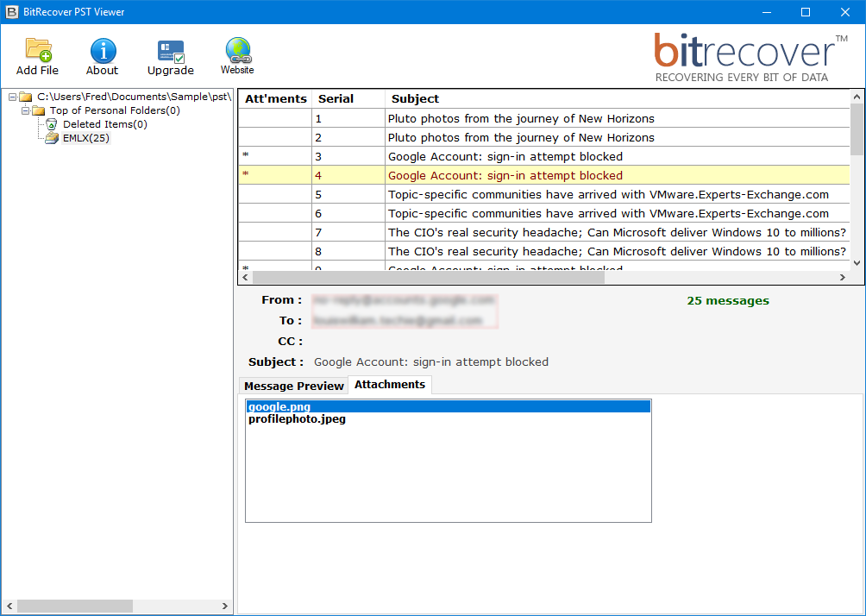Select the C:\Users\Fred\Documents\Sample\pst path
Viewport: 866px width, 616px height.
tap(135, 97)
